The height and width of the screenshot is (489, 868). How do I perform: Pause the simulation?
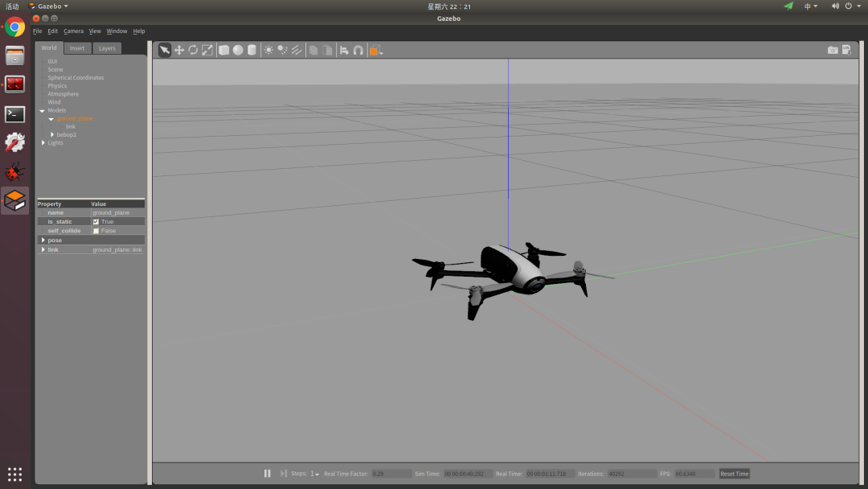click(268, 474)
